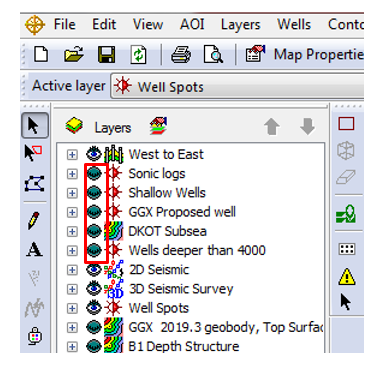Screen dimensions: 378x365
Task: Expand the Wells deeper than 4000 node
Action: coord(72,251)
